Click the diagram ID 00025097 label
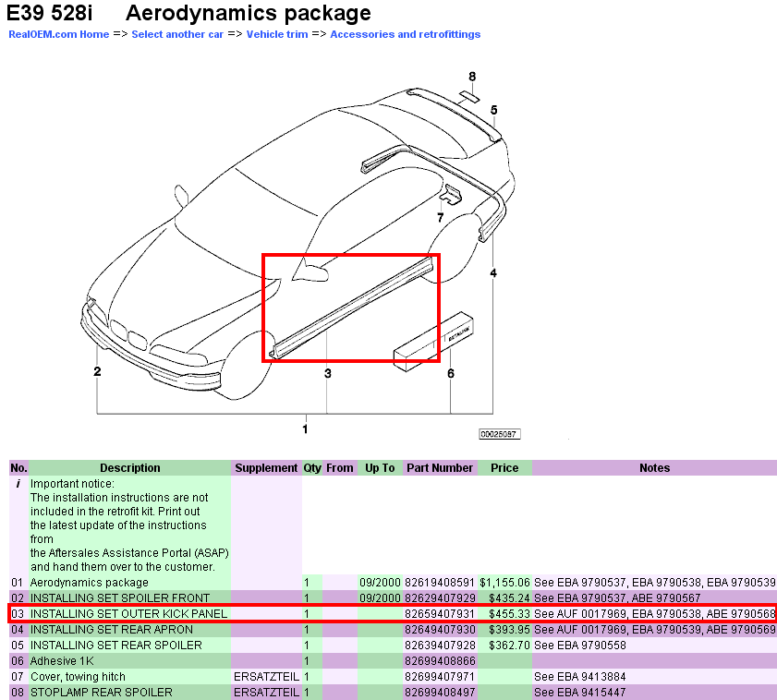Screen dimensions: 777x700 point(500,434)
